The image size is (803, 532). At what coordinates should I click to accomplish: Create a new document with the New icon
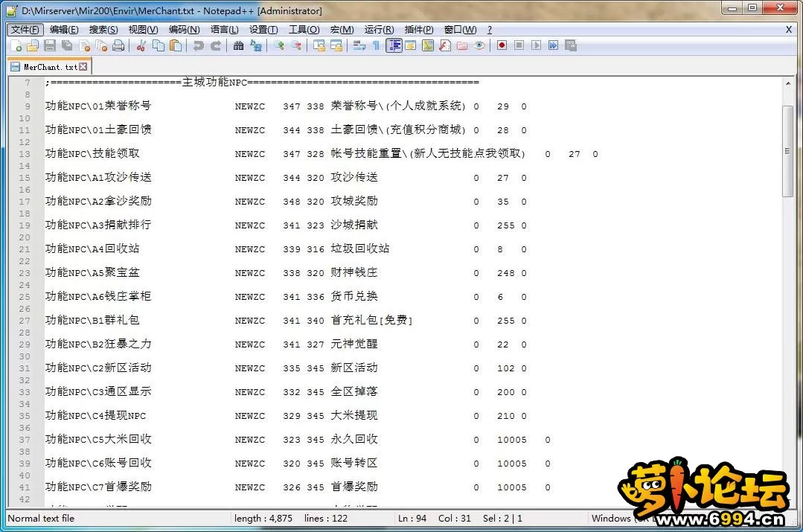16,46
